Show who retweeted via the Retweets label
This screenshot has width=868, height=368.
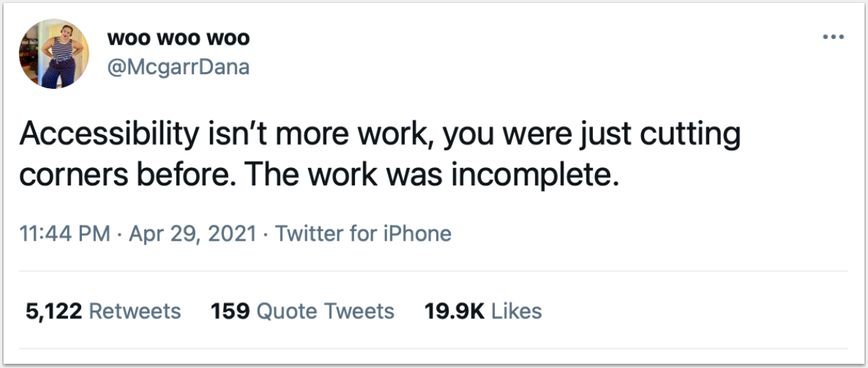[x=134, y=311]
